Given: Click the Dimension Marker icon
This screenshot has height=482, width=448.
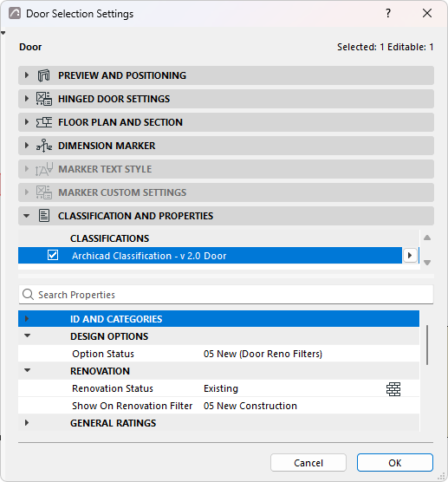Looking at the screenshot, I should 43,146.
